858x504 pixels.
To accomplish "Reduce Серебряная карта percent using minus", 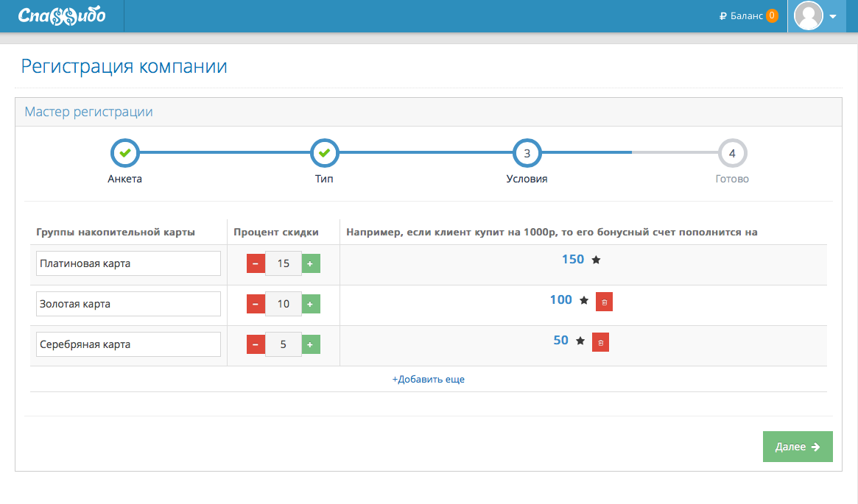I will [256, 344].
